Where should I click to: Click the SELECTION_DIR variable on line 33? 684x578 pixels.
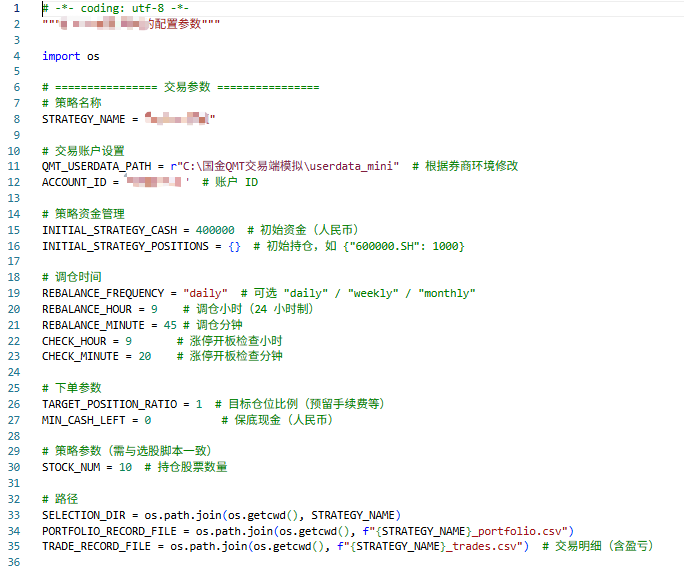tap(84, 514)
